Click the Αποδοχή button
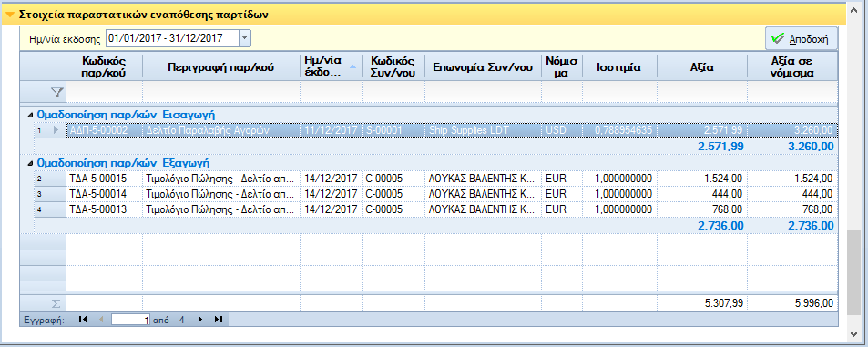868x347 pixels. 801,39
